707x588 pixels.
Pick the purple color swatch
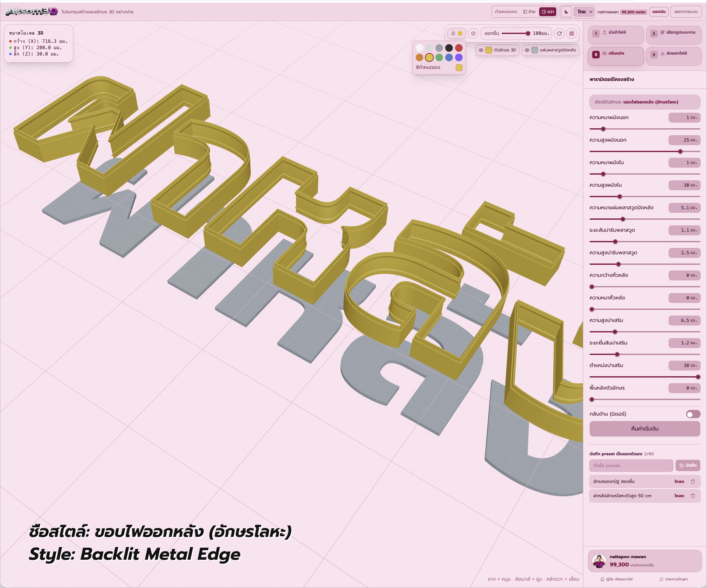[x=459, y=57]
